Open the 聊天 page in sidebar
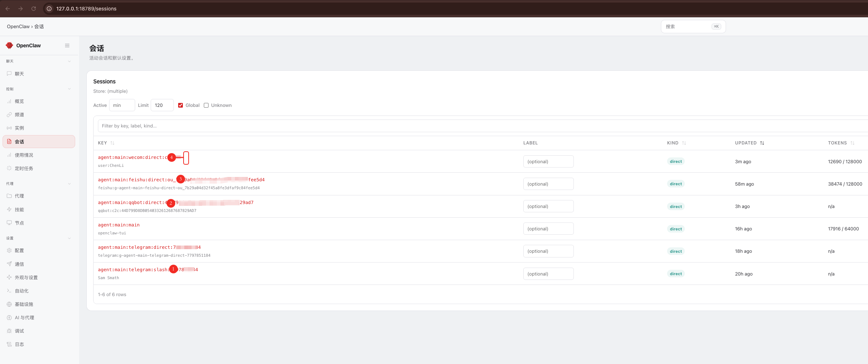 [20, 74]
